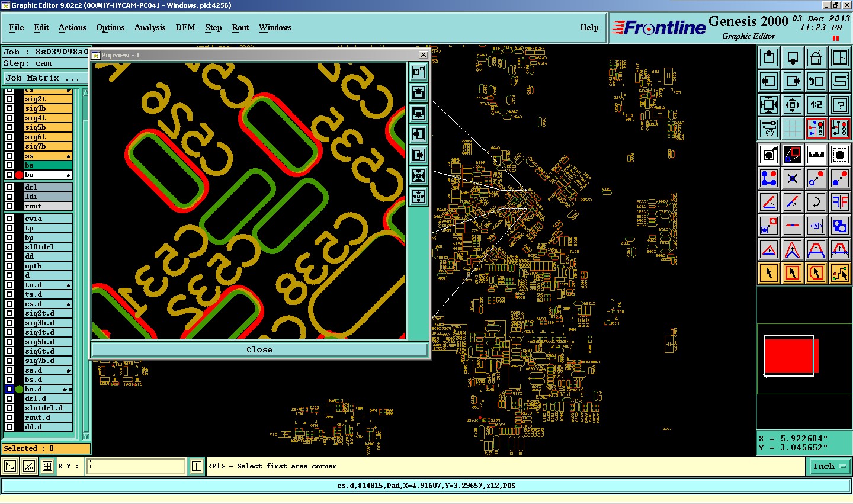Viewport: 853px width, 504px height.
Task: Click the dashed-border black circle icon
Action: (840, 155)
